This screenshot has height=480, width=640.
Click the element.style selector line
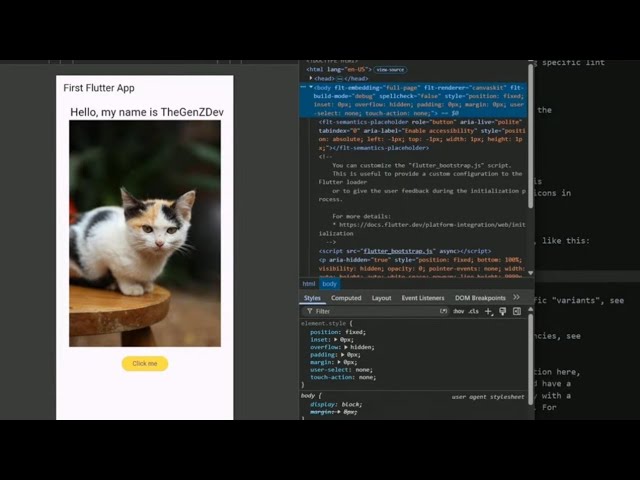327,323
